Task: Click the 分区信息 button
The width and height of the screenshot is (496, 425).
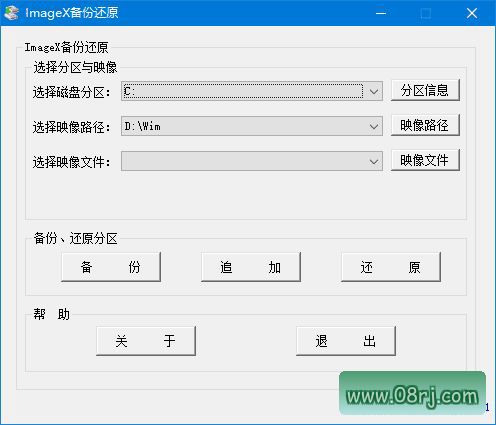Action: 425,90
